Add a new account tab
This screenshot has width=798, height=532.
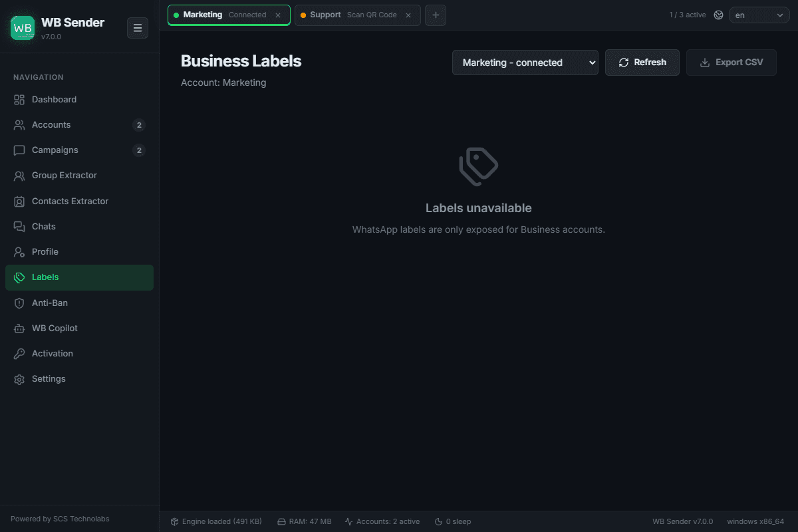point(436,15)
